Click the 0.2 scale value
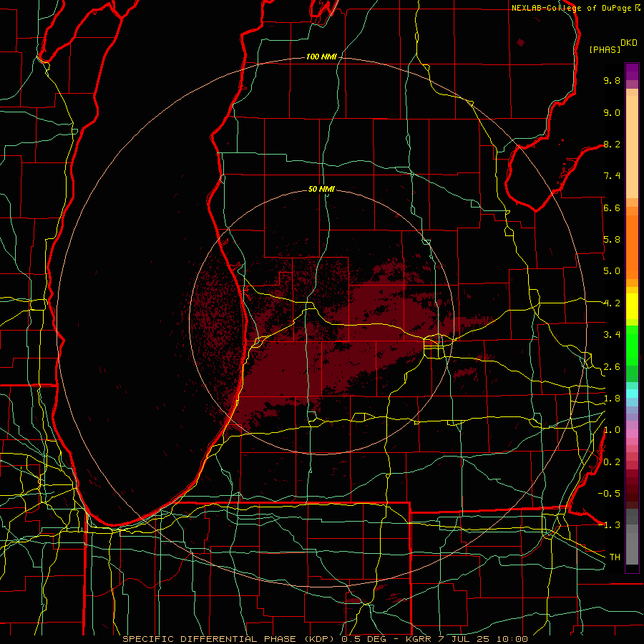The image size is (644, 644). [x=612, y=462]
